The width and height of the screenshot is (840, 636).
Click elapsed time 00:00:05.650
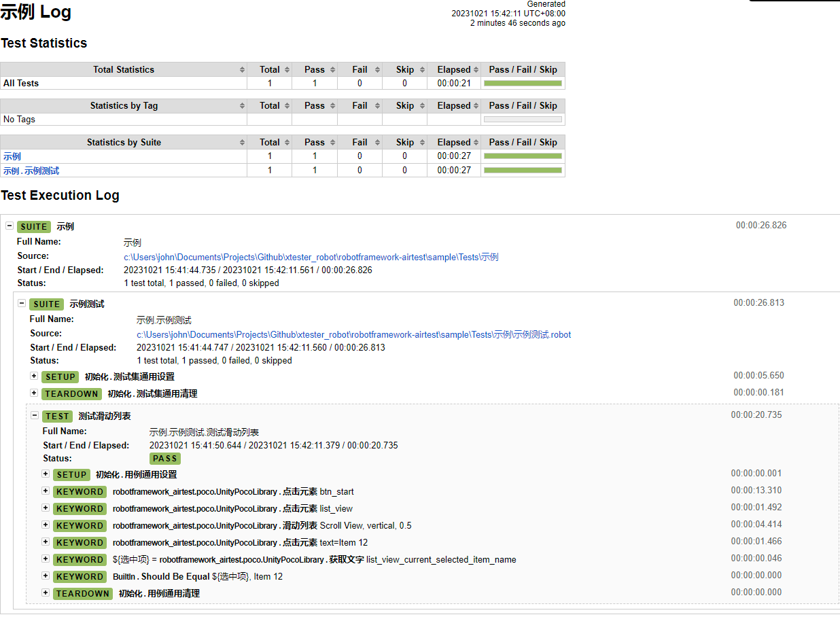758,375
